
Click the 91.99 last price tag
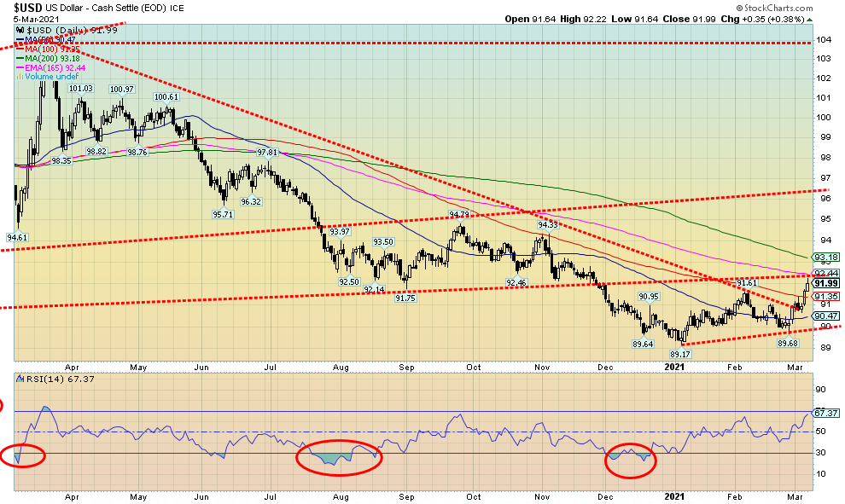click(x=826, y=283)
